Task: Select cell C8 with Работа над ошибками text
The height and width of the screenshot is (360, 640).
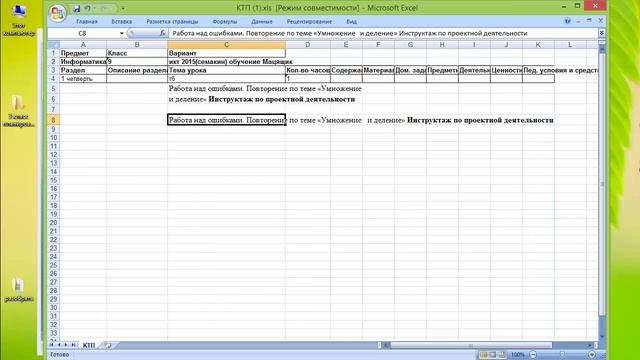Action: (x=227, y=120)
